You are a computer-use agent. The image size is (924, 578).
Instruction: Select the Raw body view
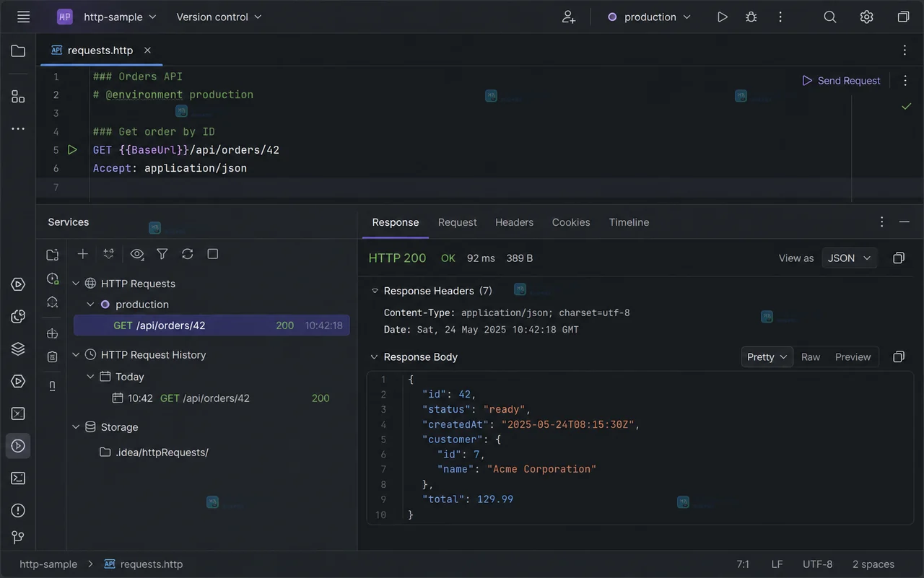point(811,356)
